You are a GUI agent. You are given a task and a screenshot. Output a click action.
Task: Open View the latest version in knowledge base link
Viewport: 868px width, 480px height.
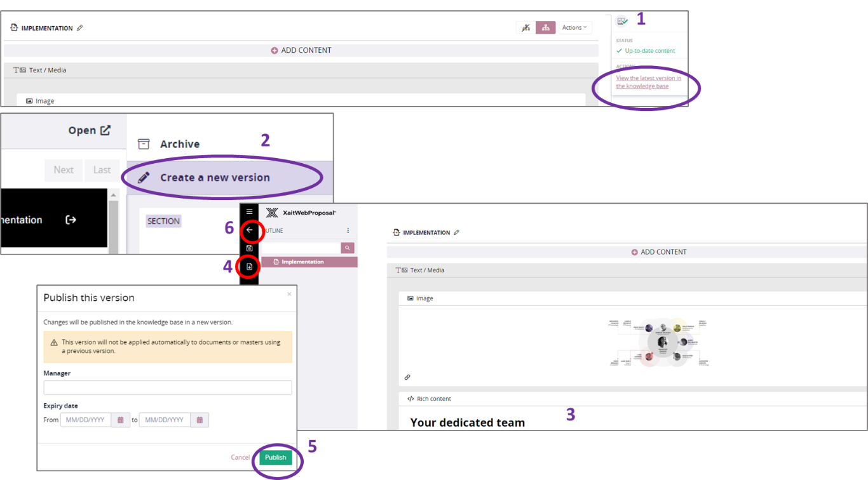pyautogui.click(x=648, y=82)
